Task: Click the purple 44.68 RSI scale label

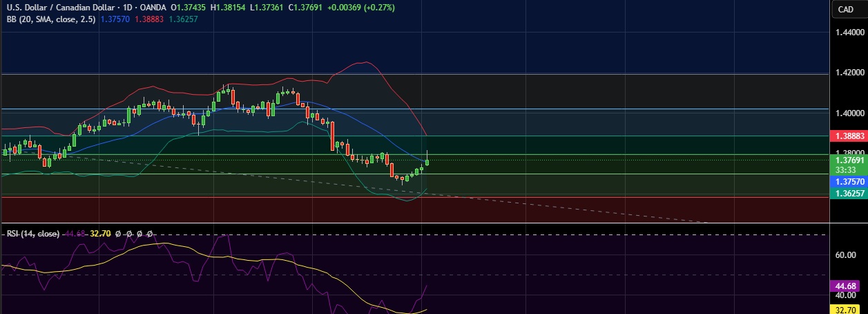Action: (x=845, y=285)
